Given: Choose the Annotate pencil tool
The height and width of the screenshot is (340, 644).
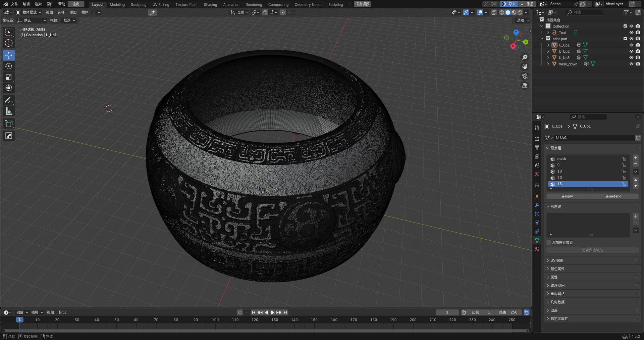Looking at the screenshot, I should (x=9, y=100).
